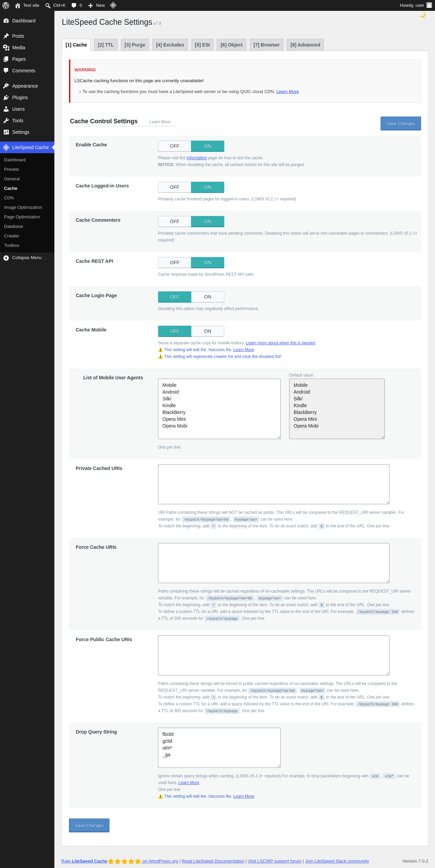Click the WordPress logo icon

(x=6, y=5)
